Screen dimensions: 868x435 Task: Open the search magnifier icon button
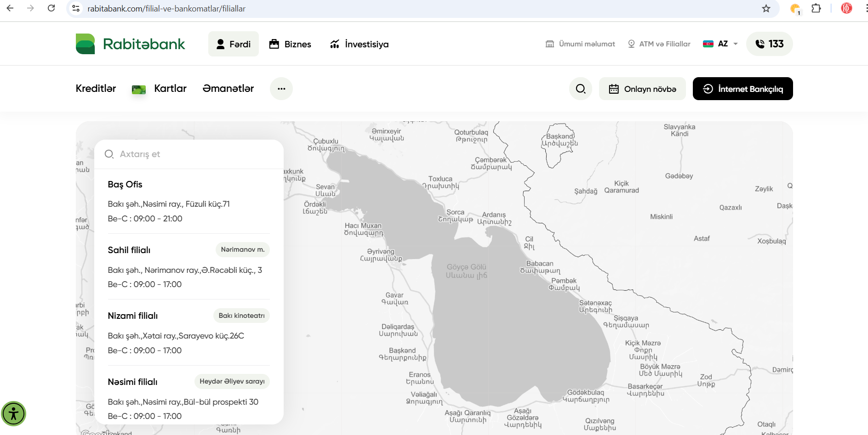tap(581, 89)
